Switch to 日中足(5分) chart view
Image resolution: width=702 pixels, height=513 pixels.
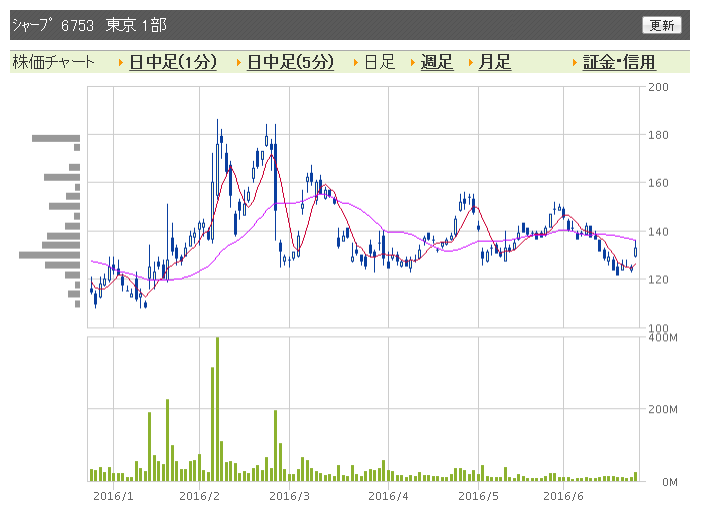pos(291,62)
